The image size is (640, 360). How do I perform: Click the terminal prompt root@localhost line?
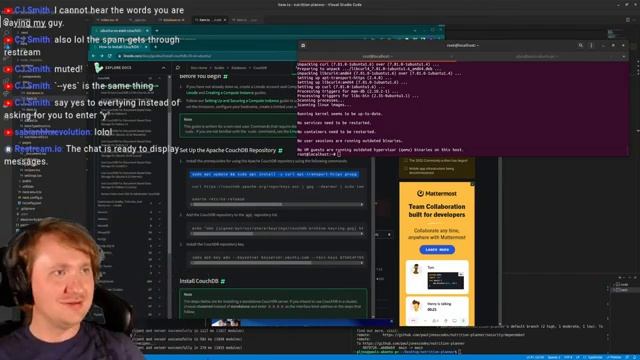pyautogui.click(x=318, y=154)
